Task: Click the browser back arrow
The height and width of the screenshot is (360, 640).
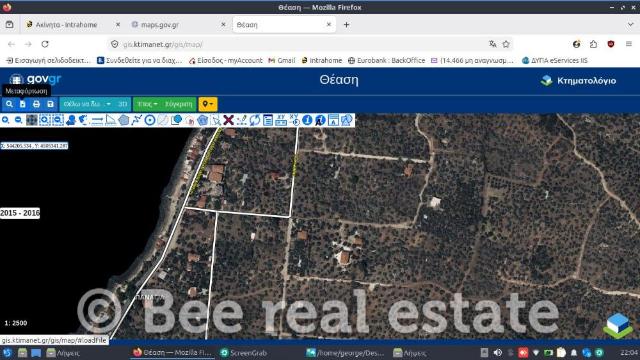Action: [x=11, y=44]
